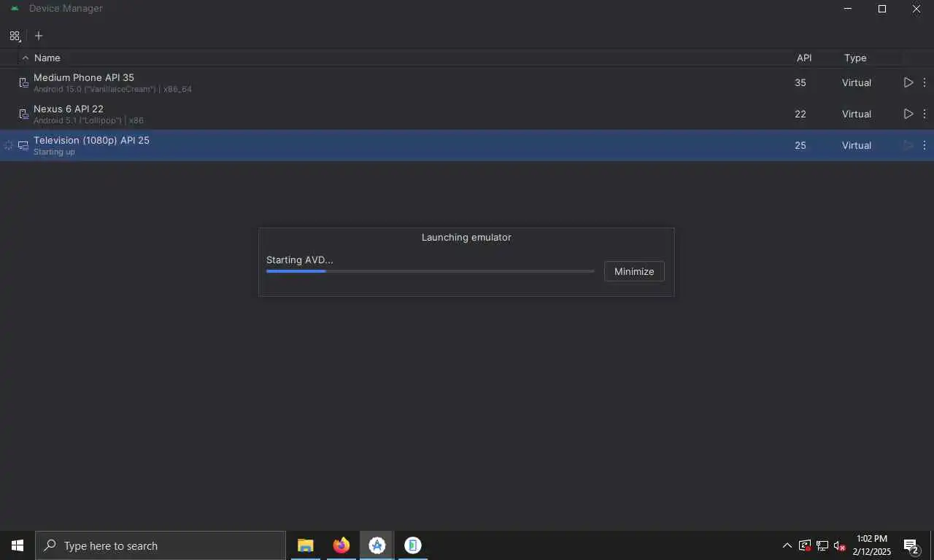Viewport: 934px width, 560px height.
Task: Sort devices by API column header
Action: [804, 58]
